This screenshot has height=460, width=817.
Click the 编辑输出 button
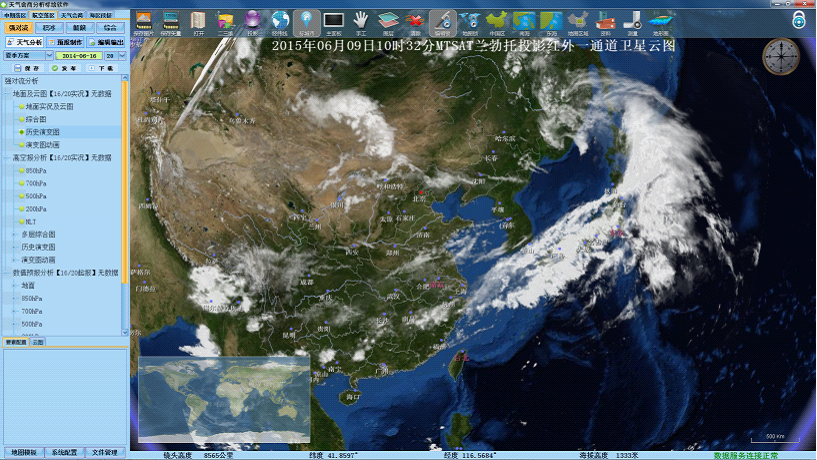[106, 42]
